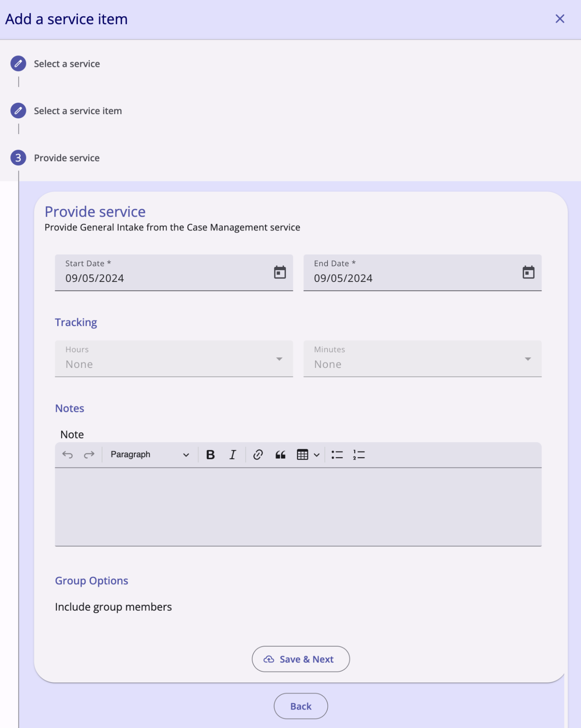
Task: Open the Paragraph style dropdown
Action: click(x=150, y=454)
